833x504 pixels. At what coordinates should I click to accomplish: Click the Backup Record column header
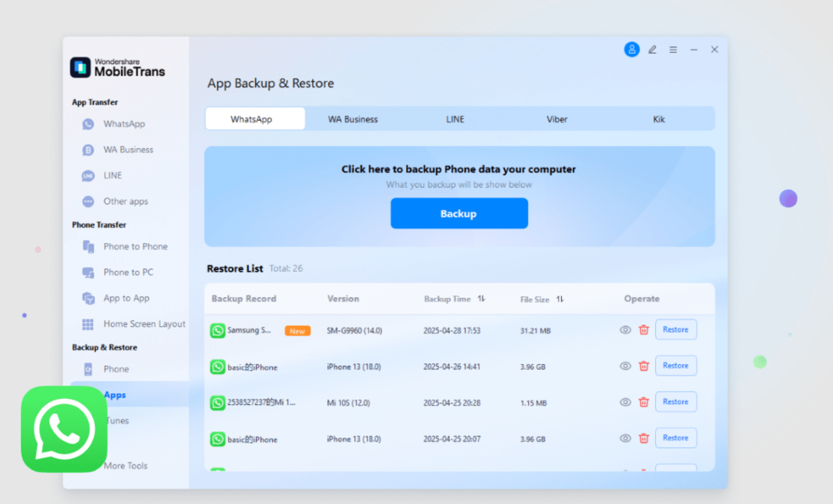244,298
